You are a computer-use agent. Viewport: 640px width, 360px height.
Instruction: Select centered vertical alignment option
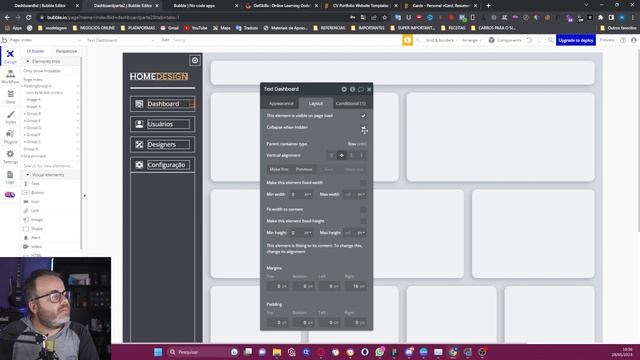pos(342,156)
